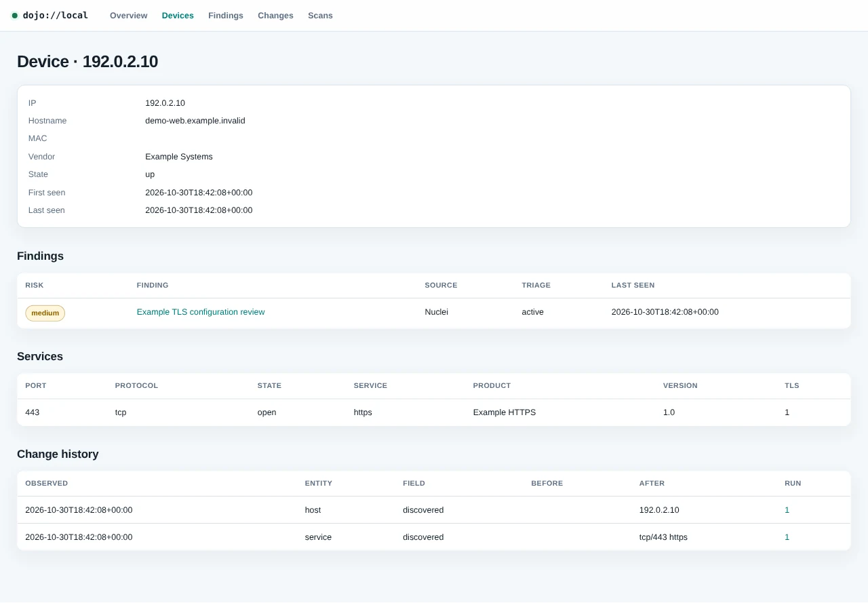Click the PRODUCT column header
This screenshot has height=603, width=868.
[492, 386]
